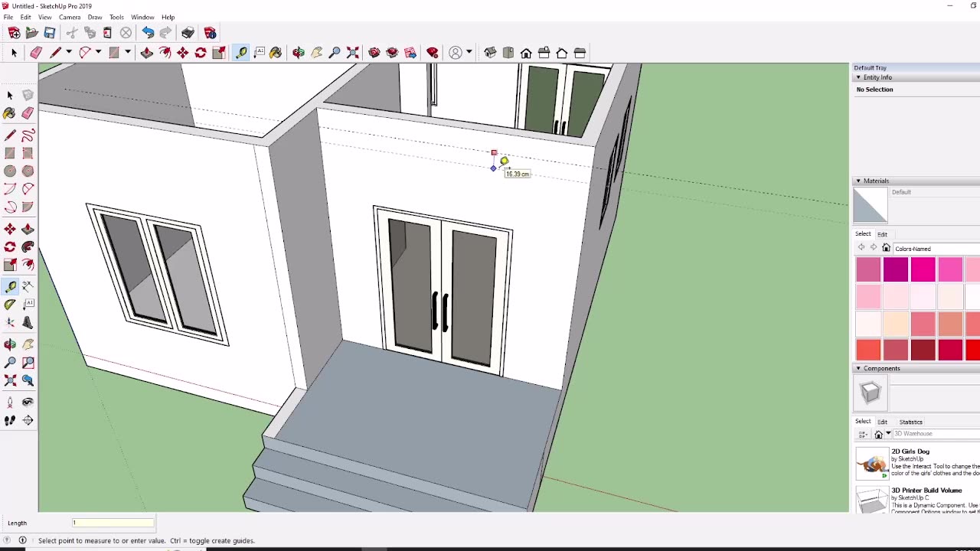Open the Colors-Named library dropdown
980x551 pixels.
(x=936, y=249)
